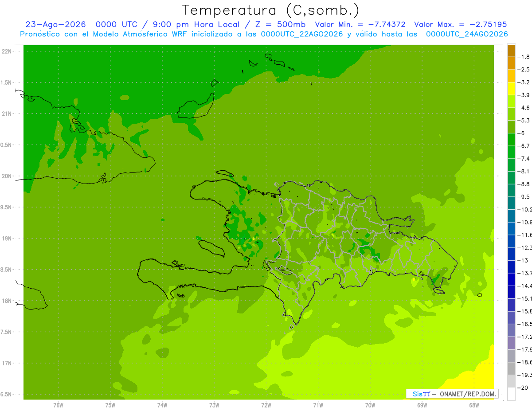Click the 21N latitude axis label
Viewport: 532px width, 411px height.
(7, 114)
